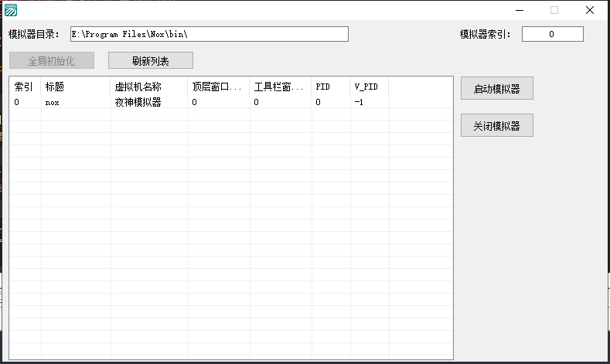Click the app logo icon in title bar
The height and width of the screenshot is (364, 610).
(x=11, y=10)
